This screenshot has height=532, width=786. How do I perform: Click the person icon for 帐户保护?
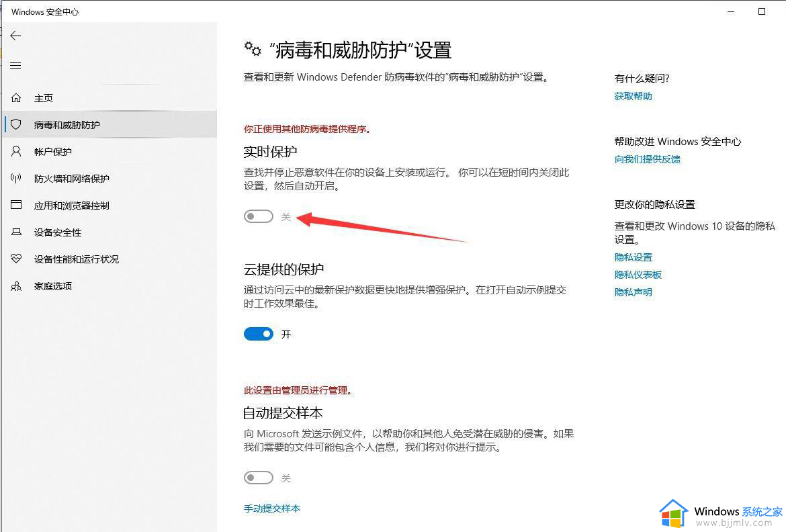pos(16,151)
